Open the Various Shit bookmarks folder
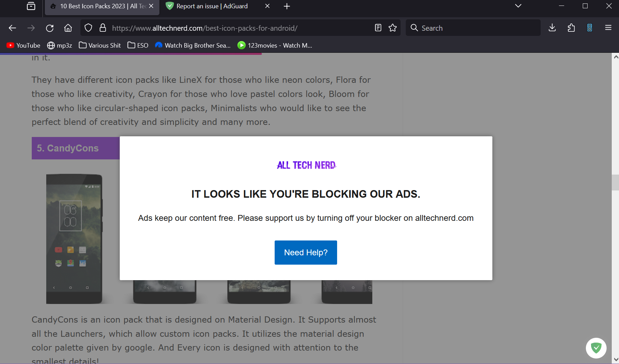Image resolution: width=619 pixels, height=364 pixels. click(x=100, y=45)
